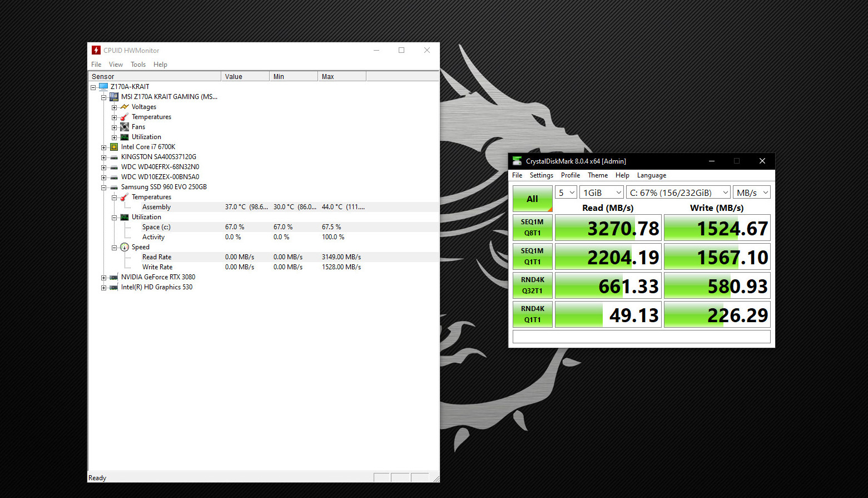This screenshot has height=498, width=868.
Task: Click the Min column header
Action: (x=294, y=76)
